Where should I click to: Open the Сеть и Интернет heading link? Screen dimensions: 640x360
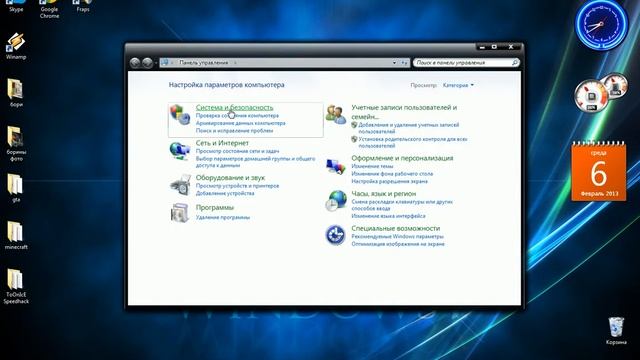[x=222, y=143]
